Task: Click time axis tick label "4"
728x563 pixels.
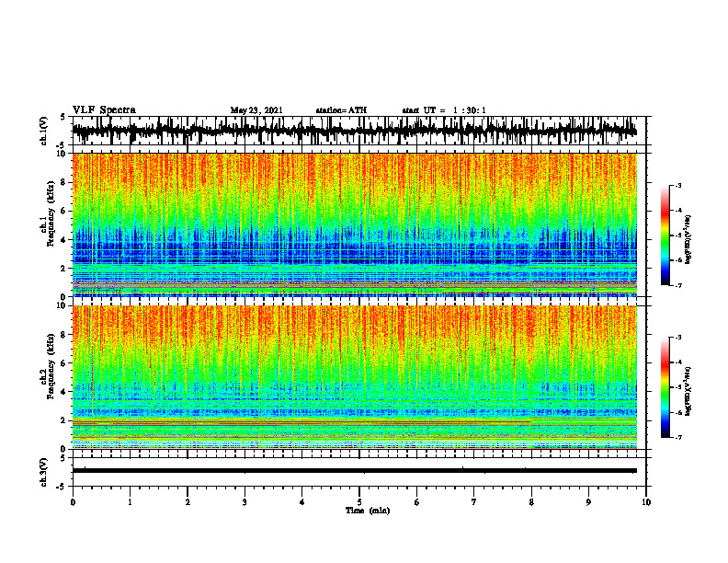Action: tap(302, 502)
